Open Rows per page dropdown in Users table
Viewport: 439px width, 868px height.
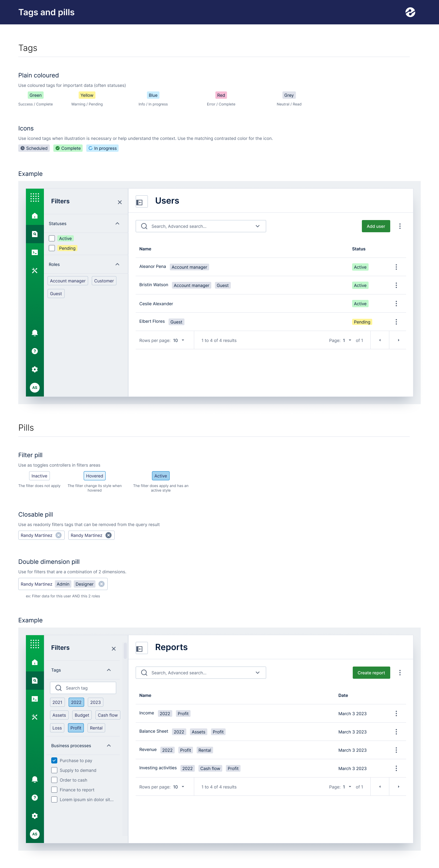pos(178,340)
